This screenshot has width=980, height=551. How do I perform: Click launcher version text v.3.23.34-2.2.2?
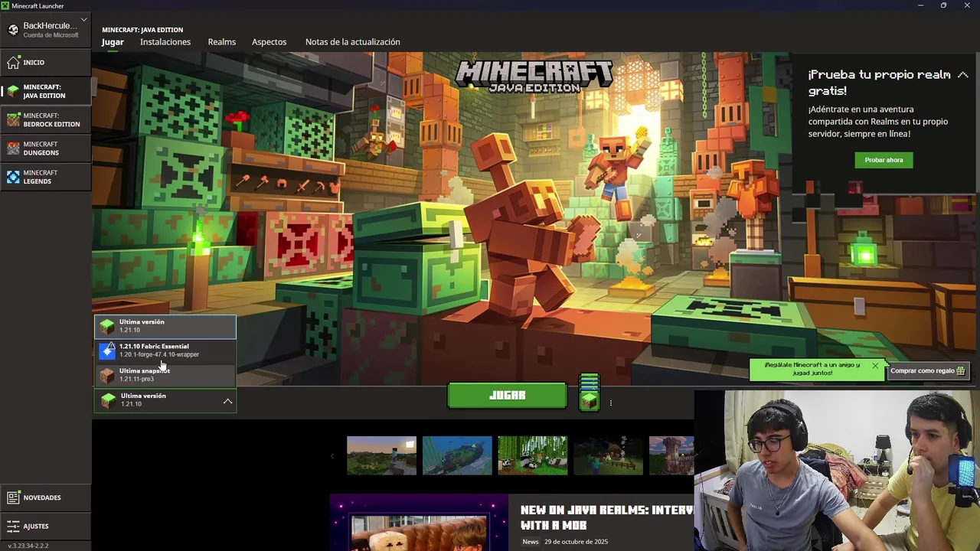27,546
